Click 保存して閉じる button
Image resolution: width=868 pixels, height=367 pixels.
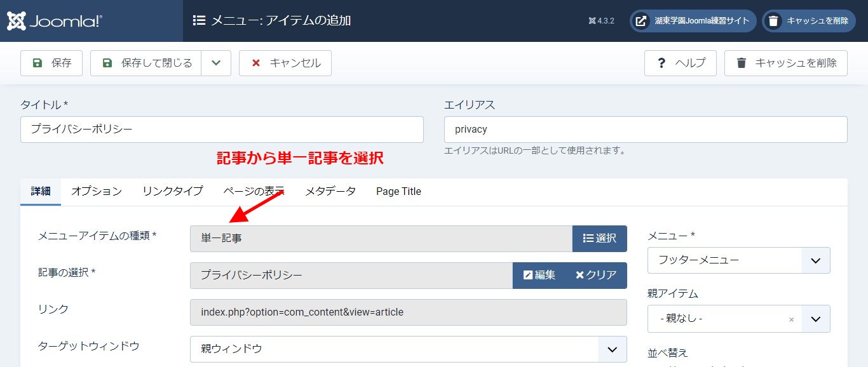pos(146,63)
